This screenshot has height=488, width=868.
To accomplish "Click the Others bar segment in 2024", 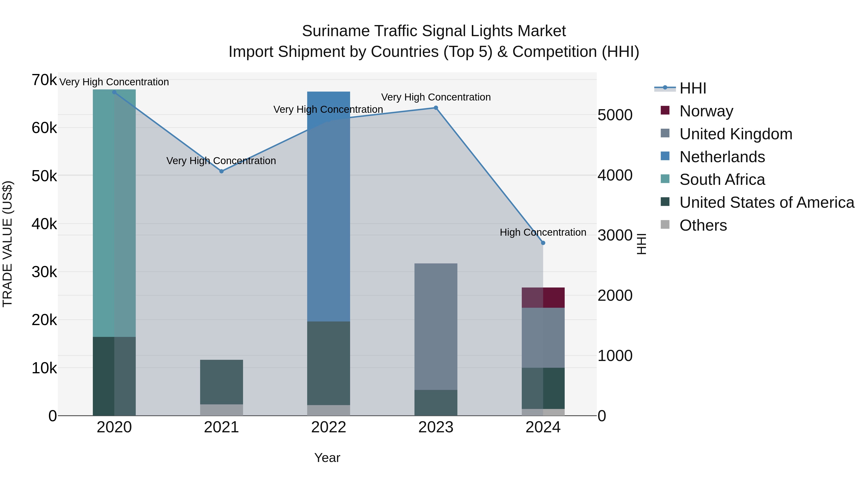I will [x=543, y=412].
